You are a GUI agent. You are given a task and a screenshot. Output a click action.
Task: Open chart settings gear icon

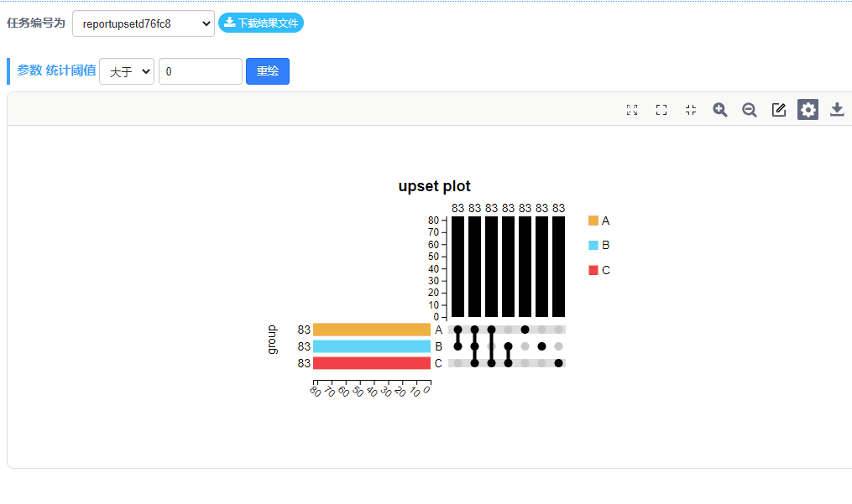click(x=808, y=110)
